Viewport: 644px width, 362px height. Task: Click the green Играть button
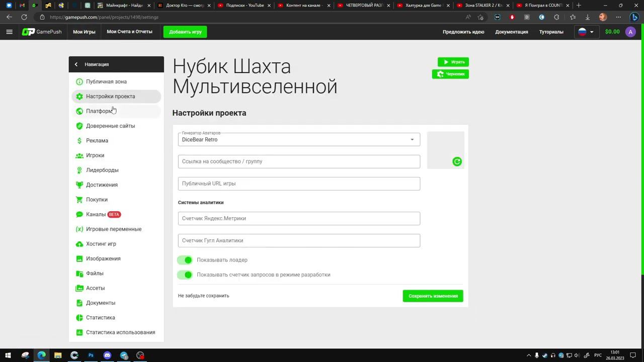pyautogui.click(x=453, y=62)
